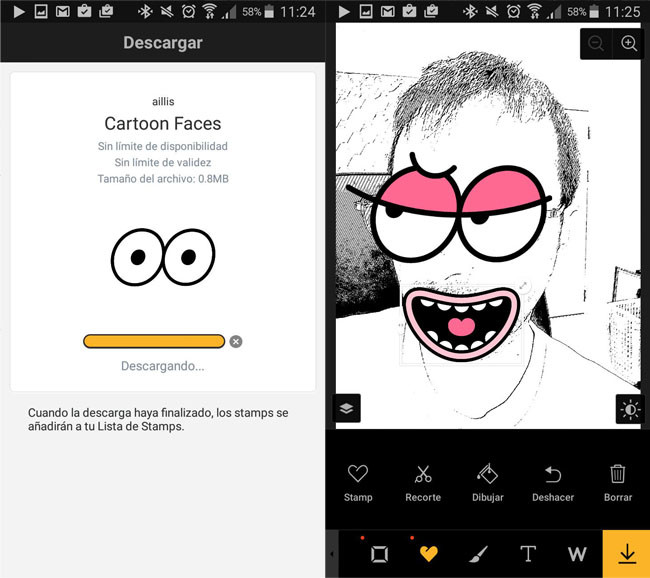Select the Dibujar paint bucket tool
The height and width of the screenshot is (578, 650).
[488, 483]
